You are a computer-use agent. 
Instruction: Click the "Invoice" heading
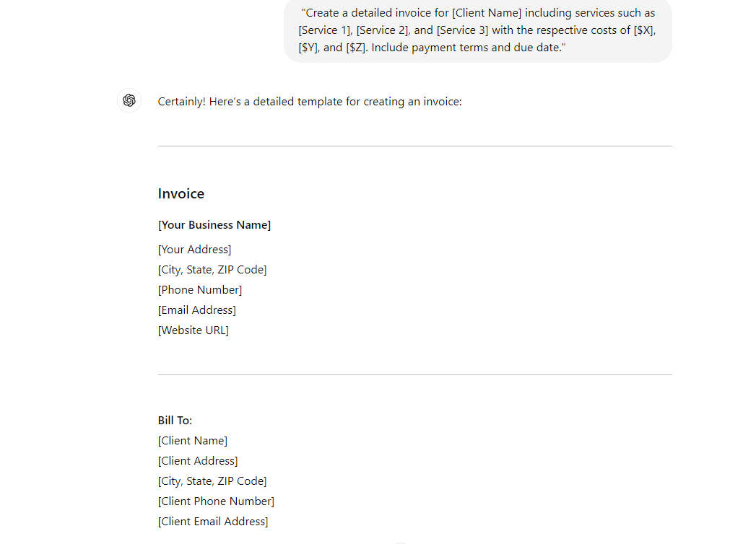point(181,193)
